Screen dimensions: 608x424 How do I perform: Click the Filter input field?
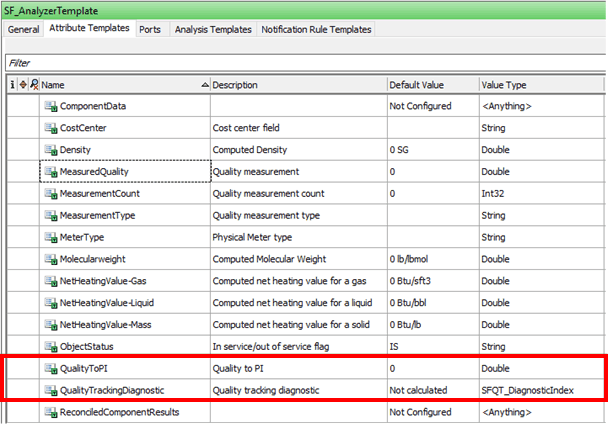tap(306, 63)
